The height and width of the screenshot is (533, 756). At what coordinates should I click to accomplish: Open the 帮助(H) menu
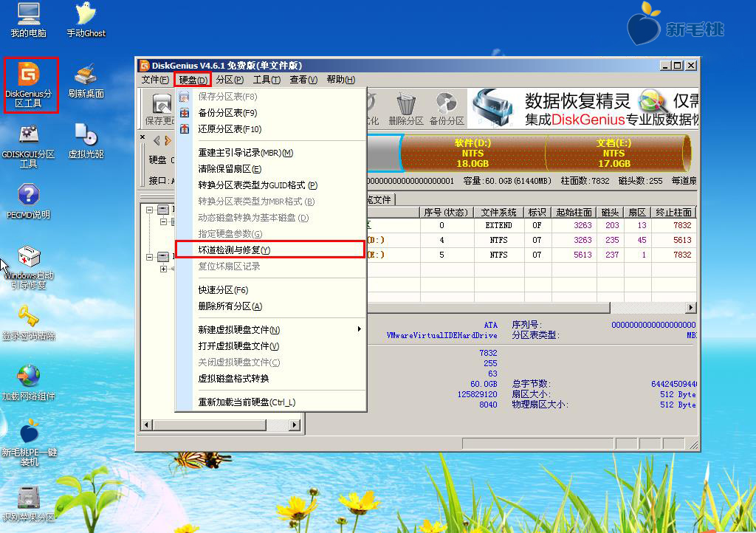coord(340,80)
